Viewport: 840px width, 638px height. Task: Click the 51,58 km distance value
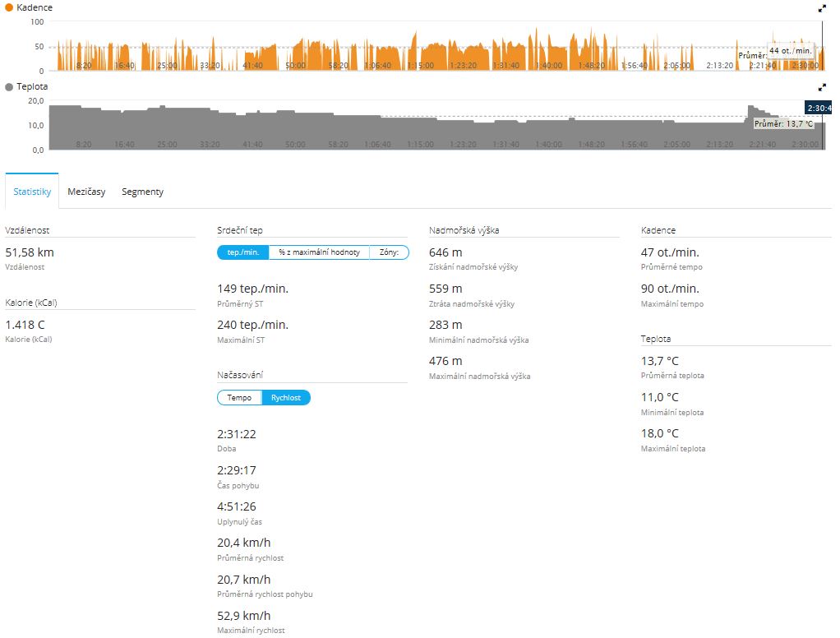point(30,252)
